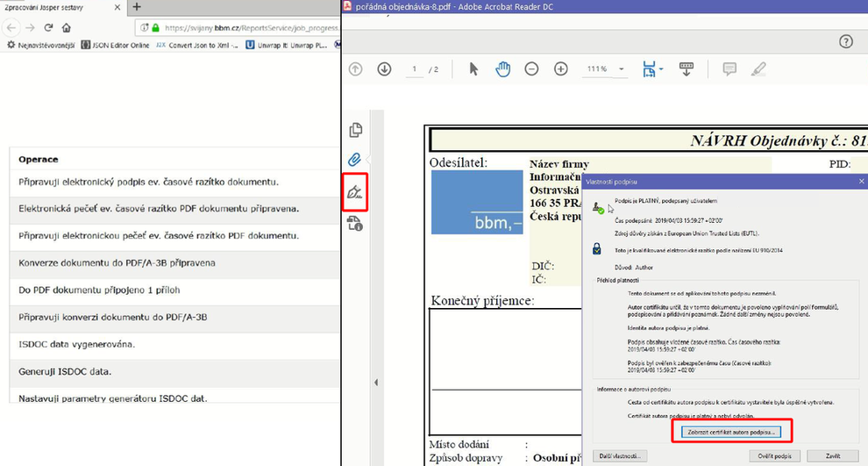Click the Operace column header

pos(39,160)
